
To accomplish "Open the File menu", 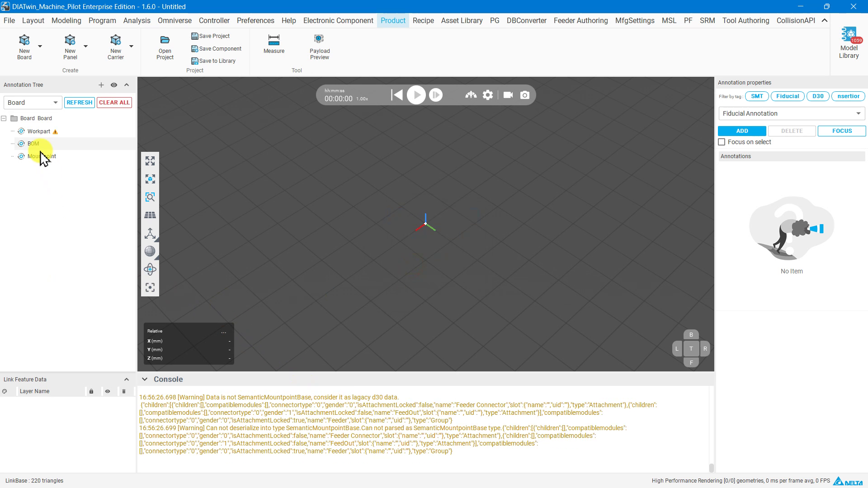I will 9,21.
